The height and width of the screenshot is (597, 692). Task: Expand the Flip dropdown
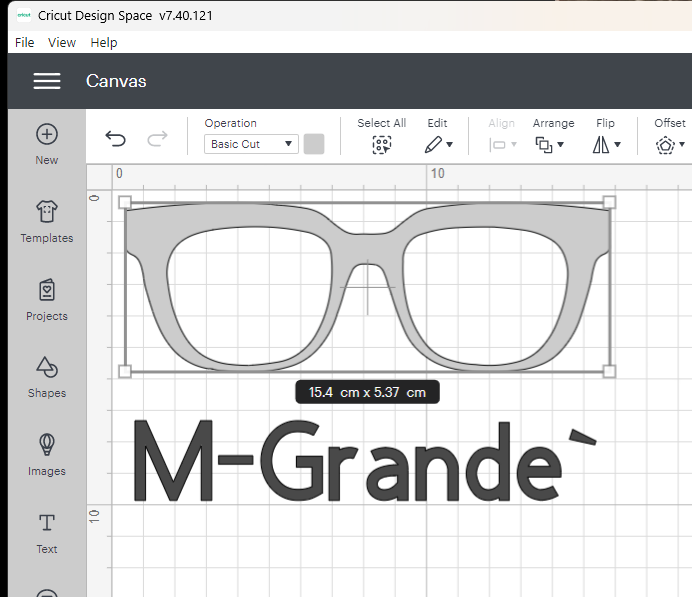click(x=606, y=144)
